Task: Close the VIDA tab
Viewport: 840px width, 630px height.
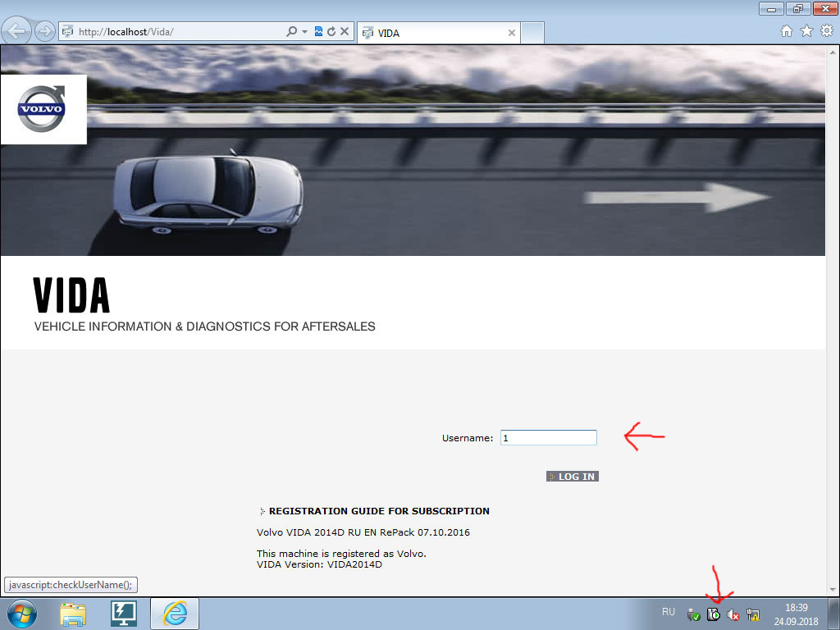Action: pos(512,33)
